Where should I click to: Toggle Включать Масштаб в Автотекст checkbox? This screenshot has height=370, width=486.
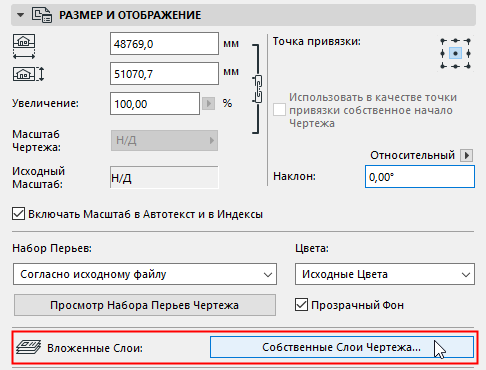tap(18, 214)
